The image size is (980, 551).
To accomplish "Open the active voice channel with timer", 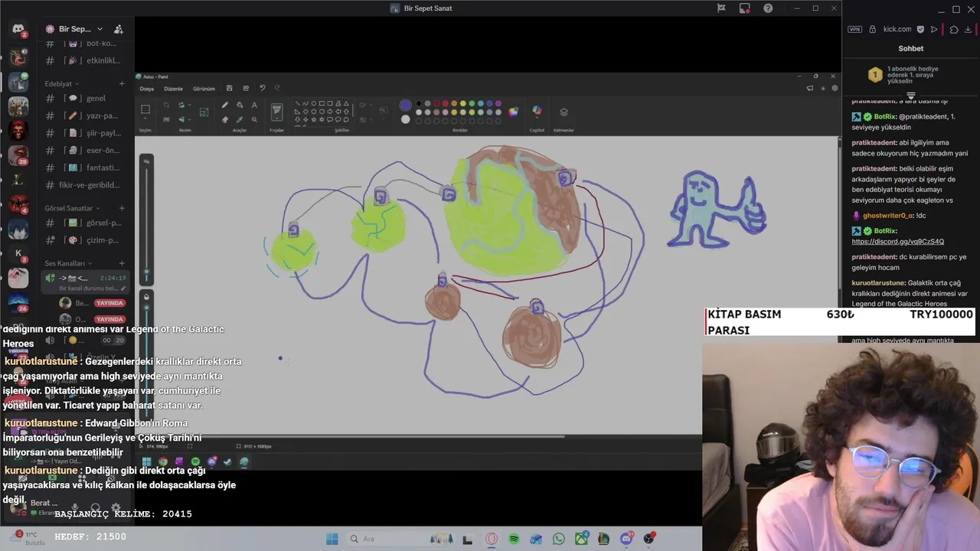I will tap(84, 282).
